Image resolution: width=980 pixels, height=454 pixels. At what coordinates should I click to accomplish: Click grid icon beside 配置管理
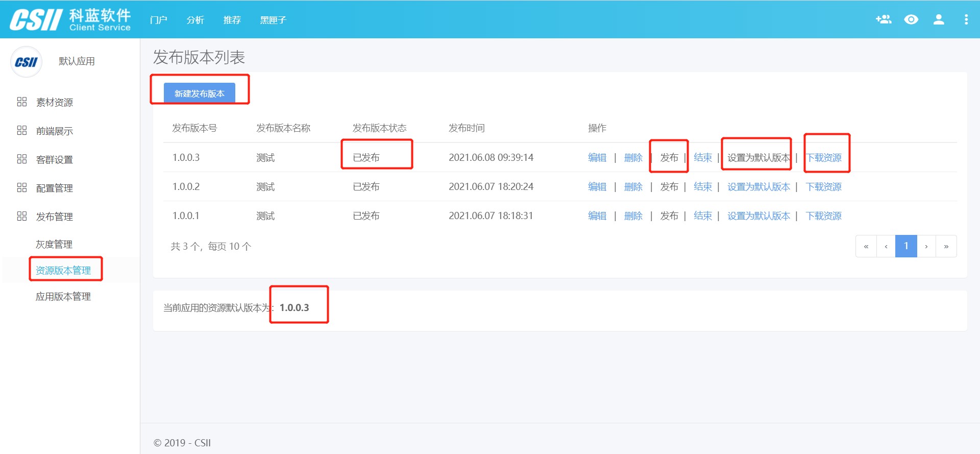[x=22, y=187]
